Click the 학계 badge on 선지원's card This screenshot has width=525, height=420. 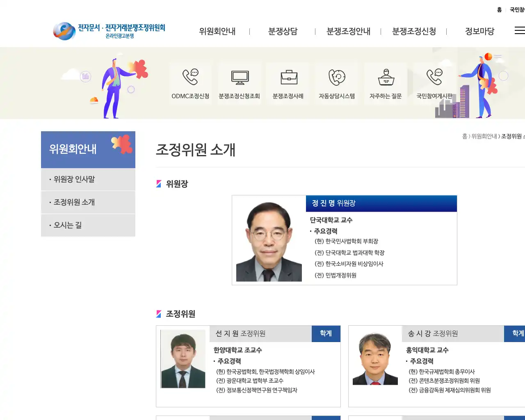point(326,333)
